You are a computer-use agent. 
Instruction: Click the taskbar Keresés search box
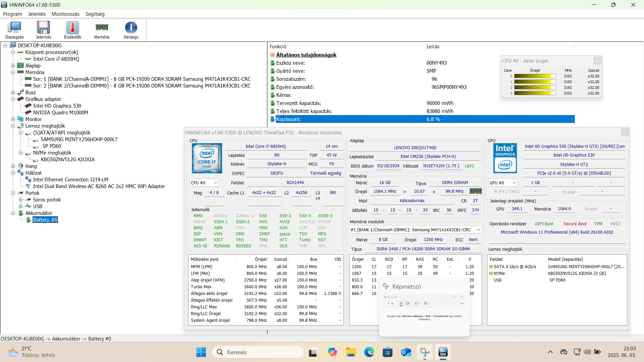[x=258, y=352]
